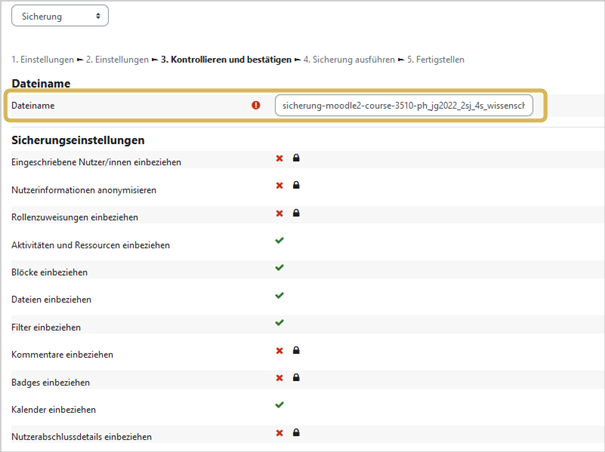The width and height of the screenshot is (605, 452).
Task: Click red X for Eingeschriebene Nutzer/innen einbeziehen
Action: [x=279, y=158]
